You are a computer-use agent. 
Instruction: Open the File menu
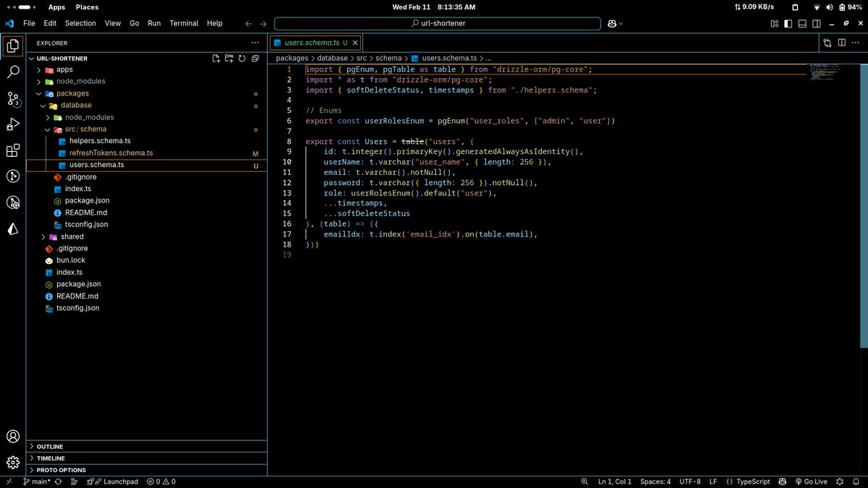click(x=29, y=23)
